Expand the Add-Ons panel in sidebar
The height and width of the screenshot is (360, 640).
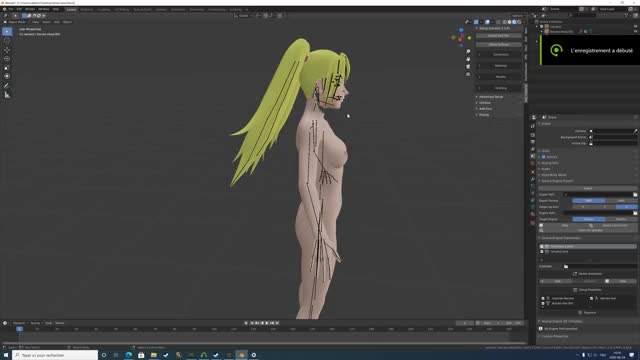[485, 109]
